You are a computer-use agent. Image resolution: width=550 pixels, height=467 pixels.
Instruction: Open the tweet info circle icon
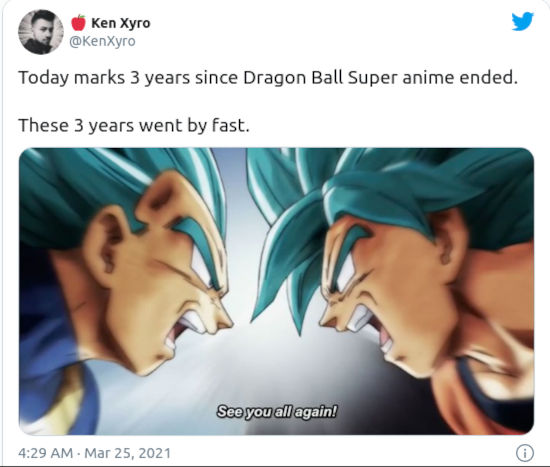525,453
